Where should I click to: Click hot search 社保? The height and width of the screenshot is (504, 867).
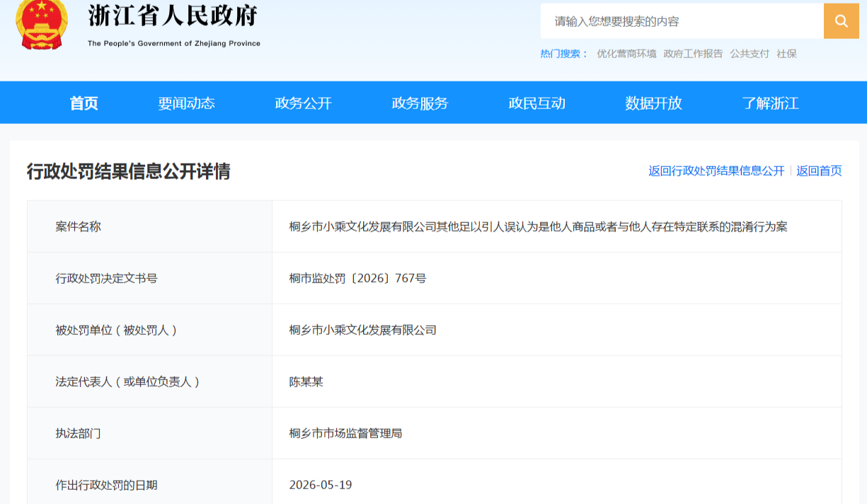[786, 54]
